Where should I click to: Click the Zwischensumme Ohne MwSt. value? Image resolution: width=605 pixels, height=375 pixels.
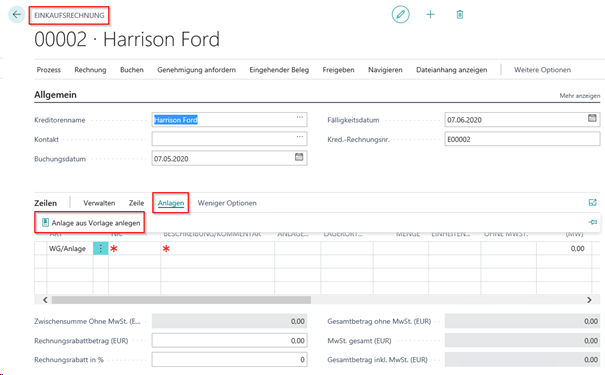click(229, 321)
